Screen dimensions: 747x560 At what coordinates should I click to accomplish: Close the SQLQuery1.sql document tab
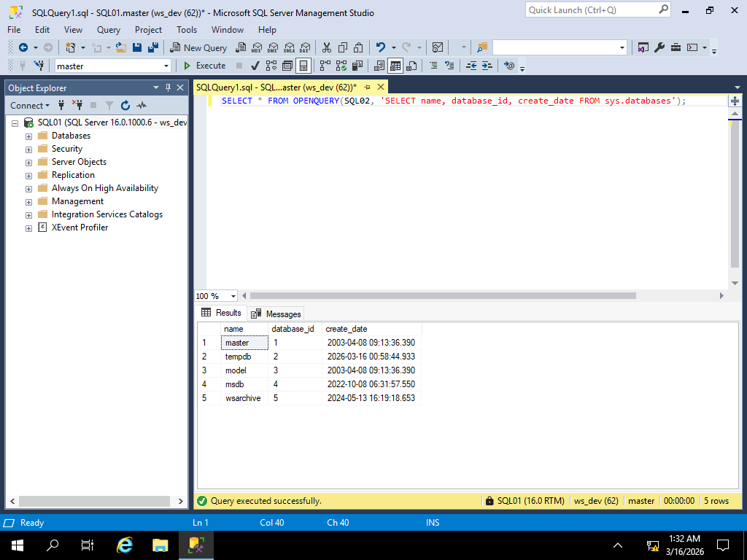[x=381, y=87]
